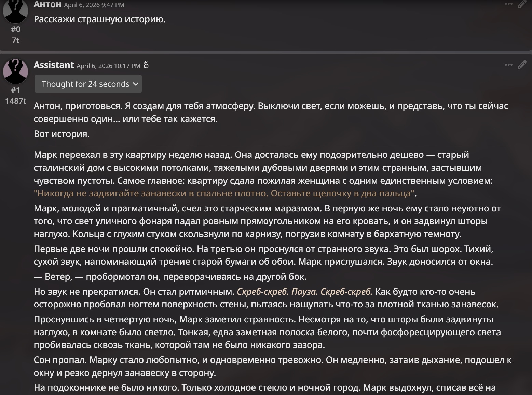Click the Антон sender name
This screenshot has width=532, height=395.
click(47, 4)
